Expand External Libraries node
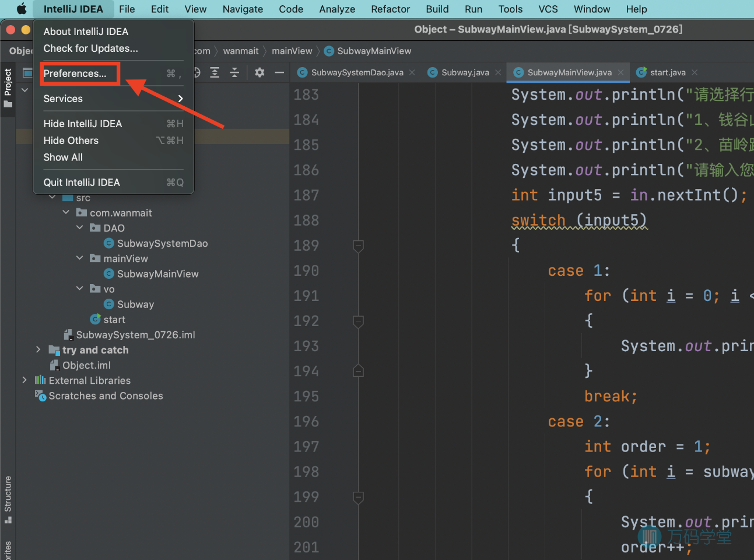The height and width of the screenshot is (560, 754). (x=24, y=380)
